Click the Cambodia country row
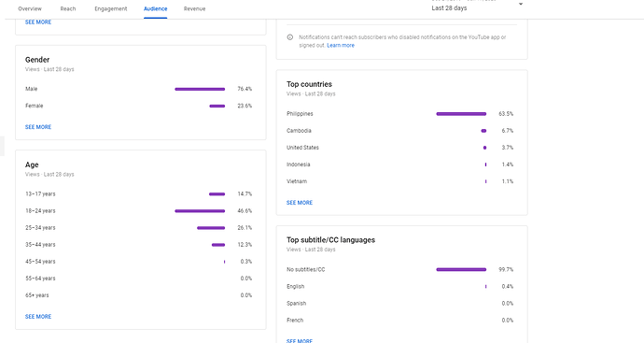 400,131
